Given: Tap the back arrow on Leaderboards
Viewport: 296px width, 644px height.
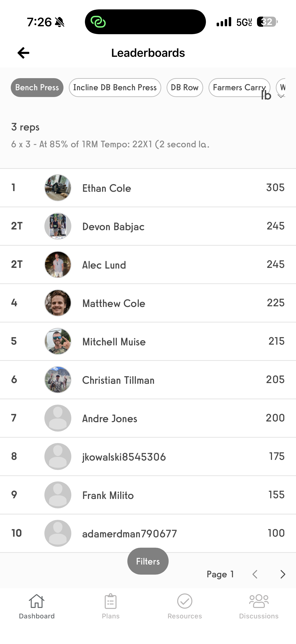Looking at the screenshot, I should [23, 53].
